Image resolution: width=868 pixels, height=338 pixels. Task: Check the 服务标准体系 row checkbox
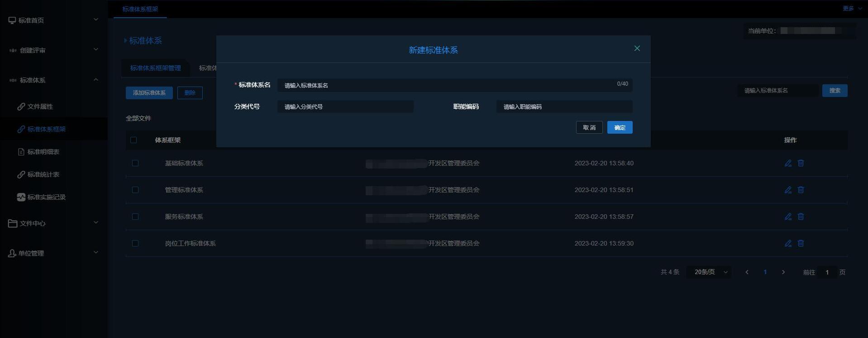(x=135, y=217)
